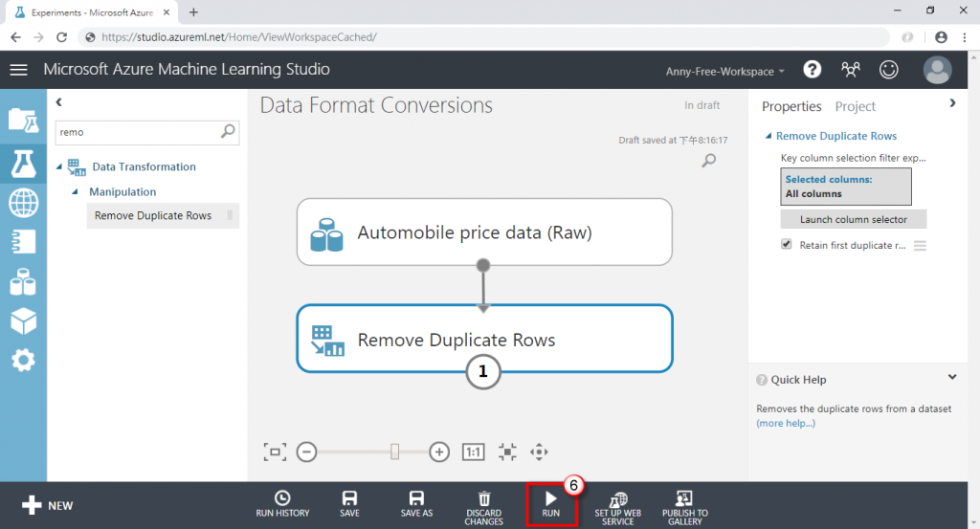
Task: Click the zoom slider handle
Action: tap(394, 451)
